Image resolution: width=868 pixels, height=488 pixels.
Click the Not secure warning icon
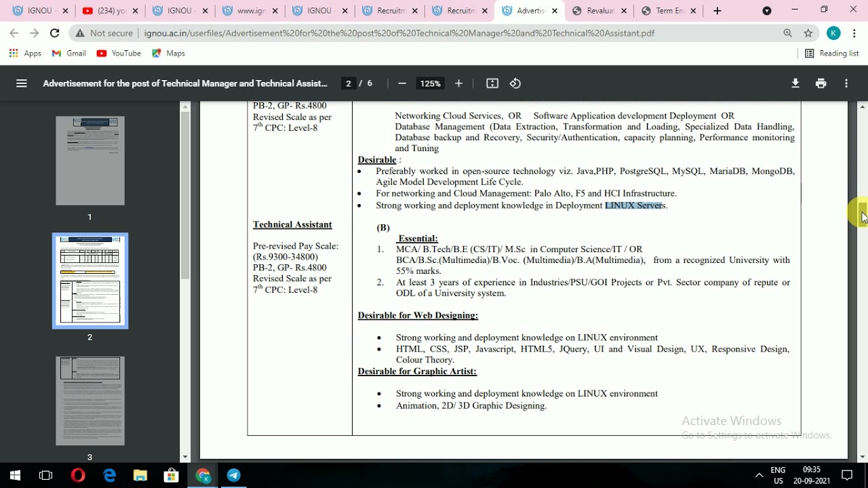pyautogui.click(x=80, y=33)
